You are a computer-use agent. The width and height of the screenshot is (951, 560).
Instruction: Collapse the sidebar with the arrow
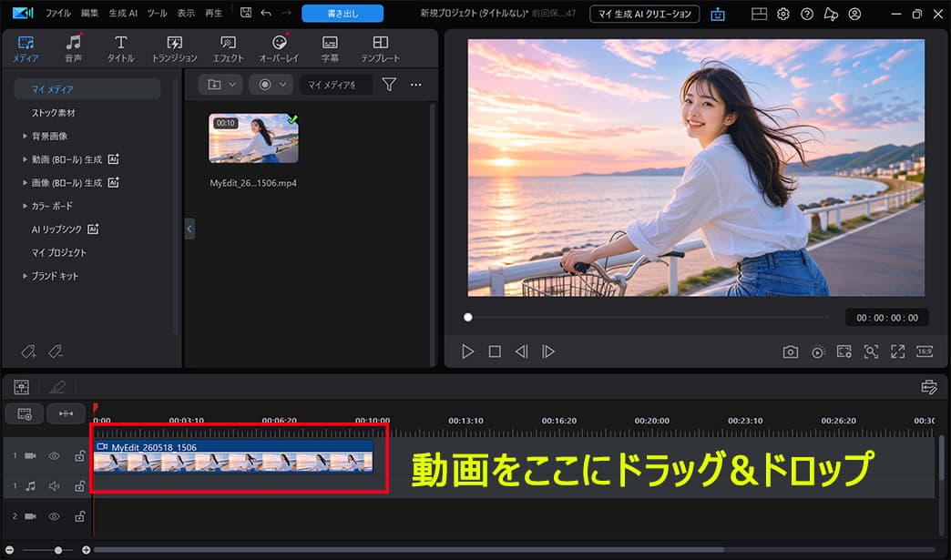(x=189, y=229)
